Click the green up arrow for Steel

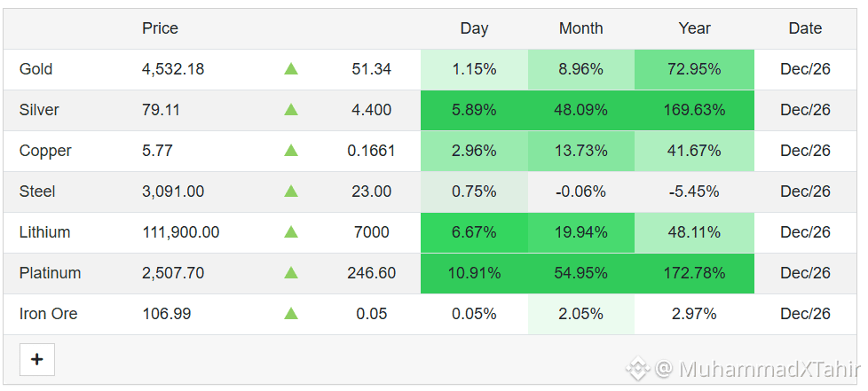(x=291, y=192)
